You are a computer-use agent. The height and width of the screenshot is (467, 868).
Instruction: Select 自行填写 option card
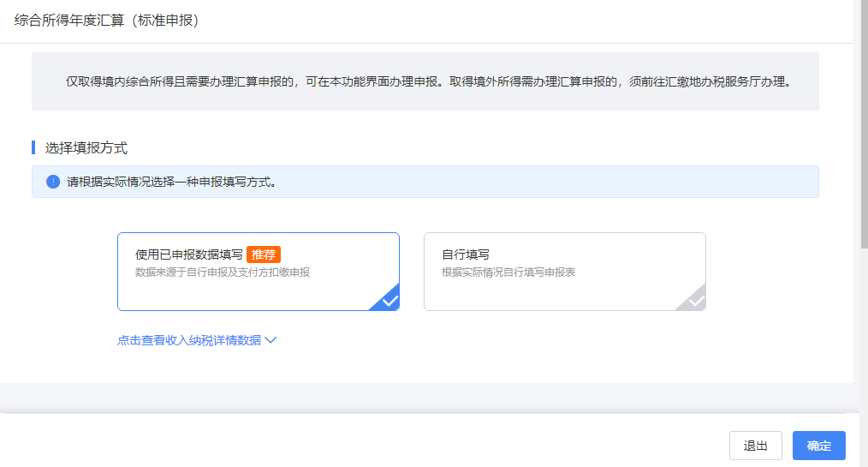[x=565, y=272]
